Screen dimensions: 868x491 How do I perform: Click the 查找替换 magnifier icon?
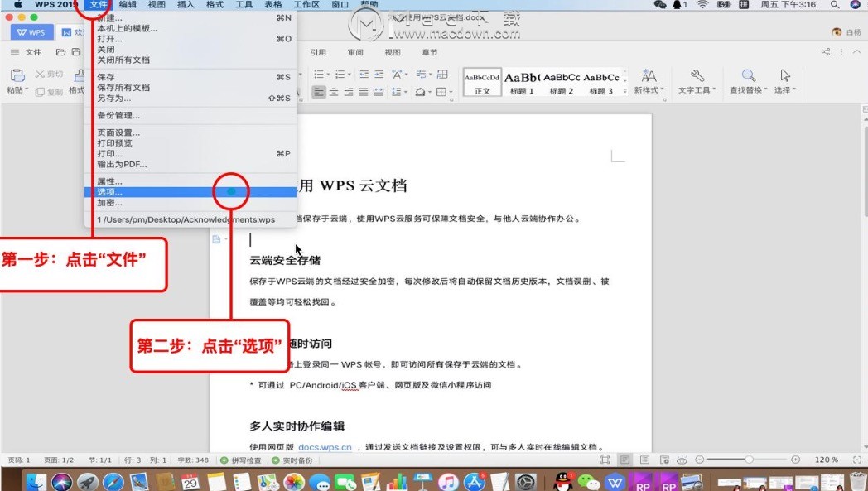click(749, 75)
